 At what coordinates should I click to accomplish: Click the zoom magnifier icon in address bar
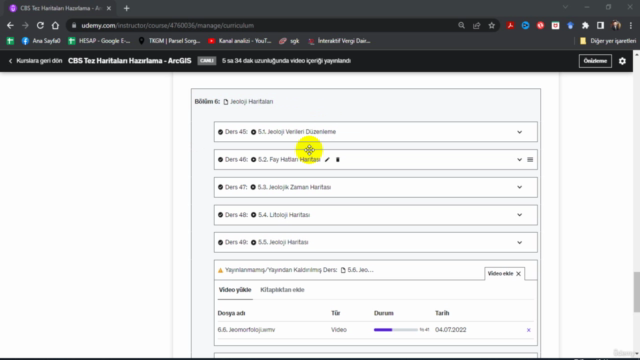click(x=461, y=25)
